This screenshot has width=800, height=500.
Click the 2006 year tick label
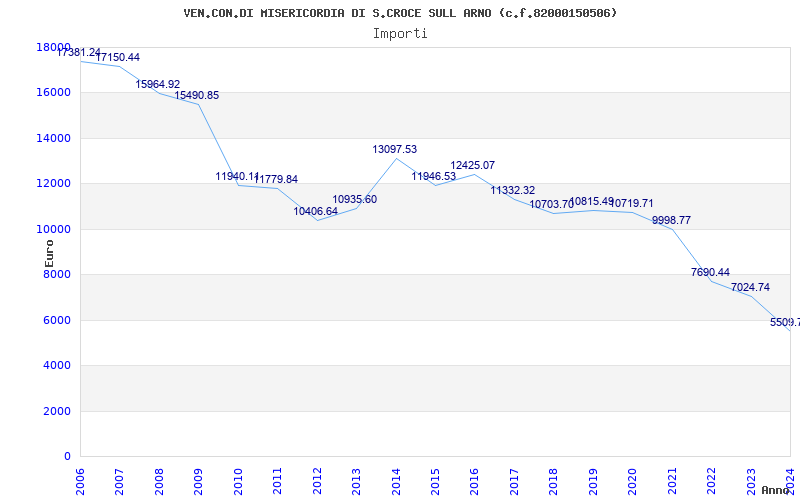click(x=80, y=481)
